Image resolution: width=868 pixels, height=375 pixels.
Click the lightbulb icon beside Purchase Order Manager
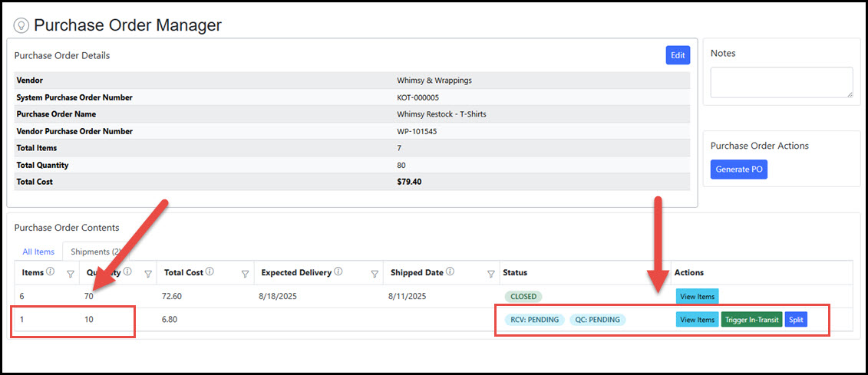(21, 25)
